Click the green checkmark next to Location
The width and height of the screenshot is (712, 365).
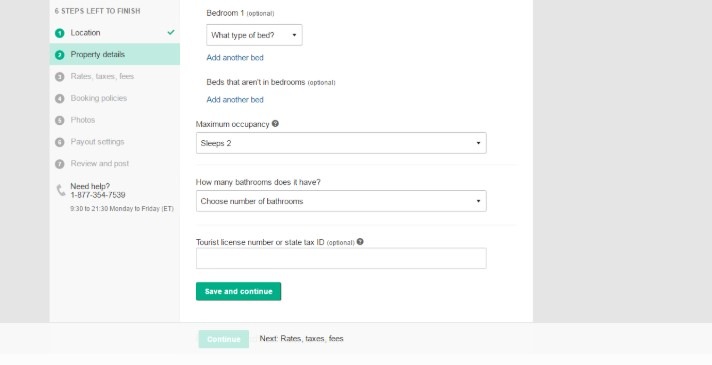click(171, 32)
